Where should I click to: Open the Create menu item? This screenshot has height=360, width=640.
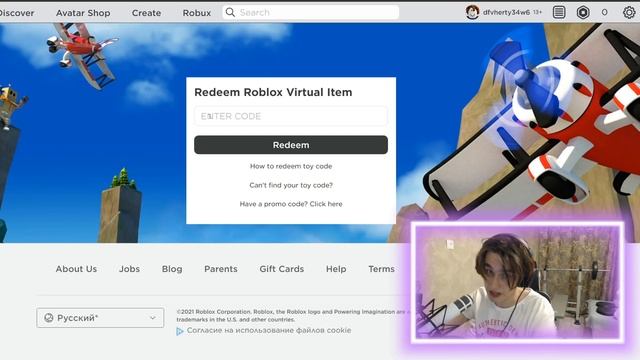[x=146, y=13]
